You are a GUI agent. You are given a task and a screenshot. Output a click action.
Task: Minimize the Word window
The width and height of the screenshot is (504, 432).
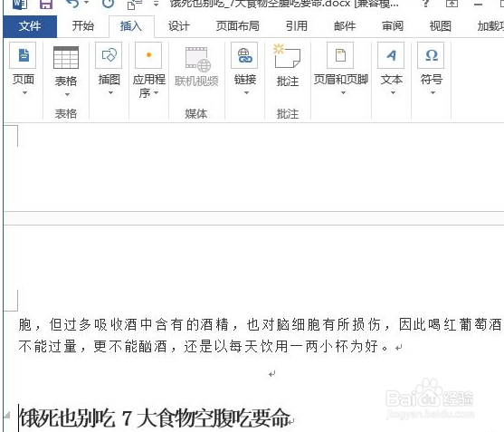479,5
